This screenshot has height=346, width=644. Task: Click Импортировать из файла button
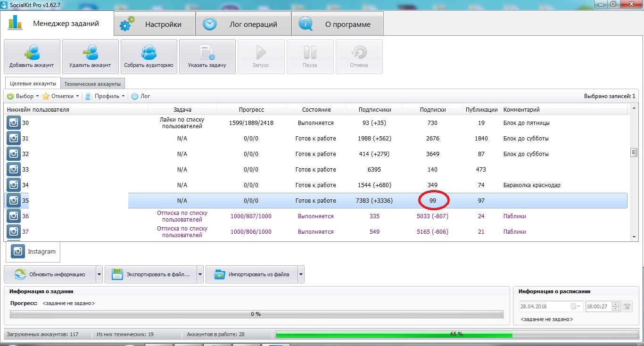pos(252,274)
